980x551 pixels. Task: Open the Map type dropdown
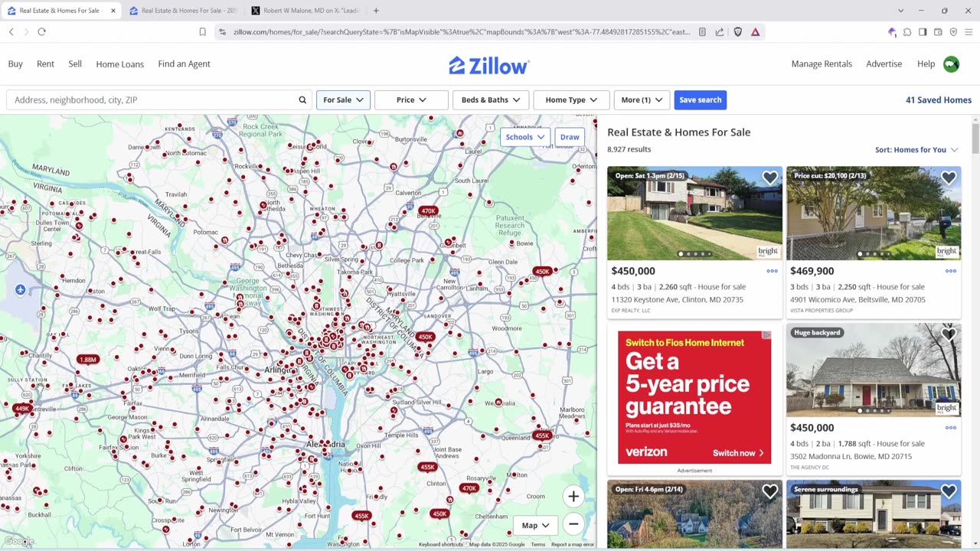coord(535,525)
